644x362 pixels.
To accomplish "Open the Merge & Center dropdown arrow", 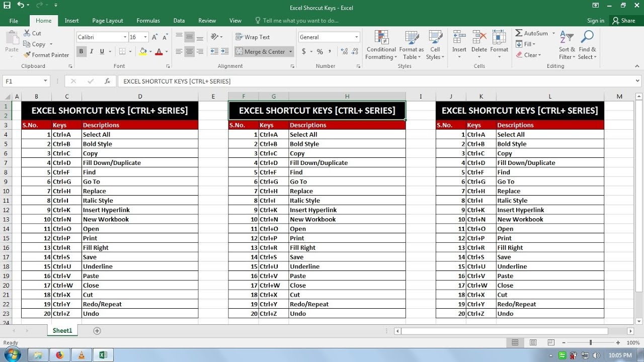I will [x=291, y=51].
